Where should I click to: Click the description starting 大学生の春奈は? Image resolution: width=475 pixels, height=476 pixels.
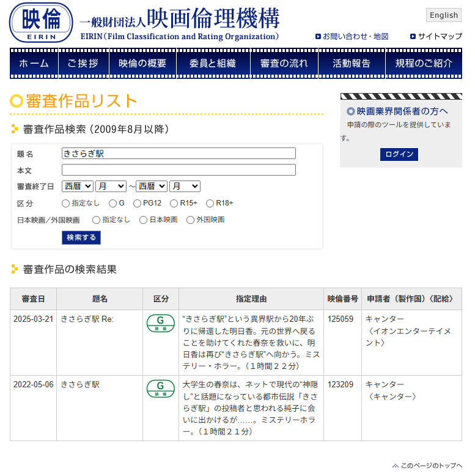[x=250, y=408]
